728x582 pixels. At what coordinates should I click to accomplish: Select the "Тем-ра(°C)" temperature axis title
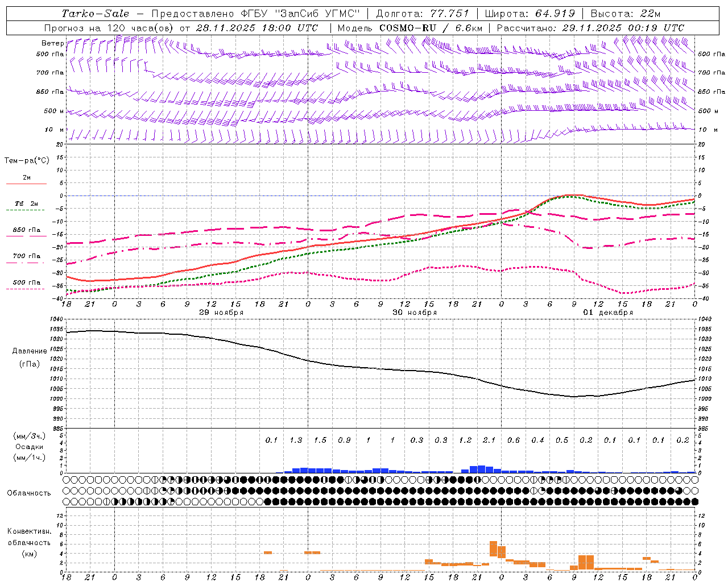tap(27, 161)
